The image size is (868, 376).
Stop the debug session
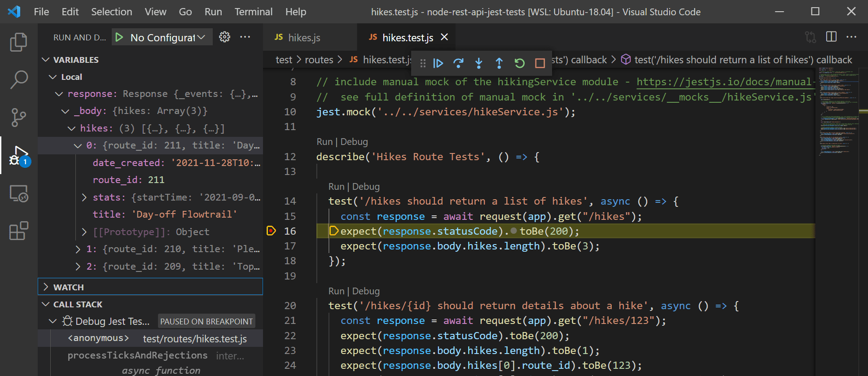pos(540,63)
